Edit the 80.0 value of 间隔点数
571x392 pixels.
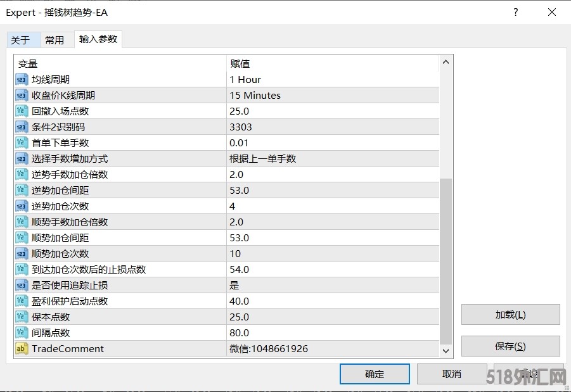[x=333, y=332]
